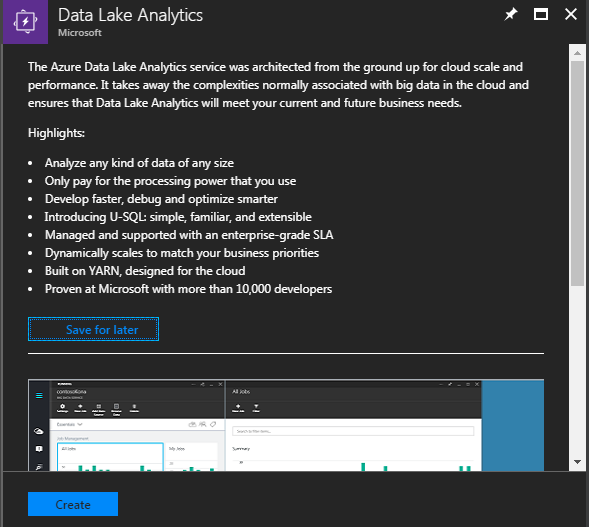Pin the Data Lake Analytics blade
Image resolution: width=589 pixels, height=527 pixels.
(x=510, y=15)
